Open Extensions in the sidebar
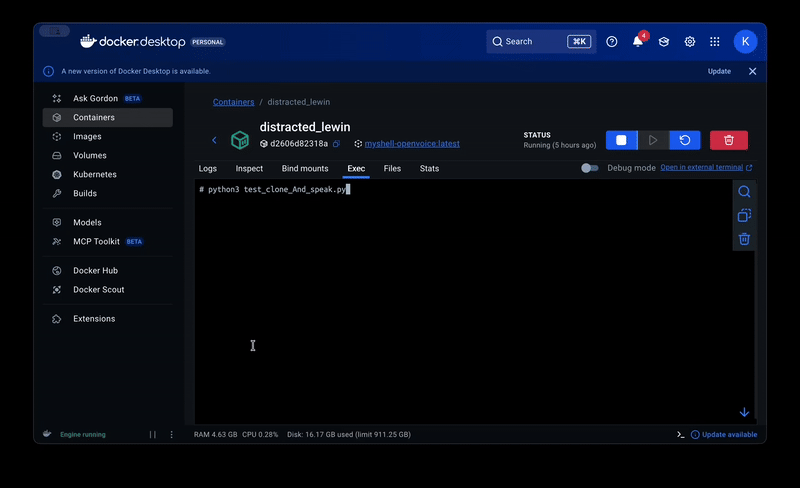800x488 pixels. coord(108,319)
